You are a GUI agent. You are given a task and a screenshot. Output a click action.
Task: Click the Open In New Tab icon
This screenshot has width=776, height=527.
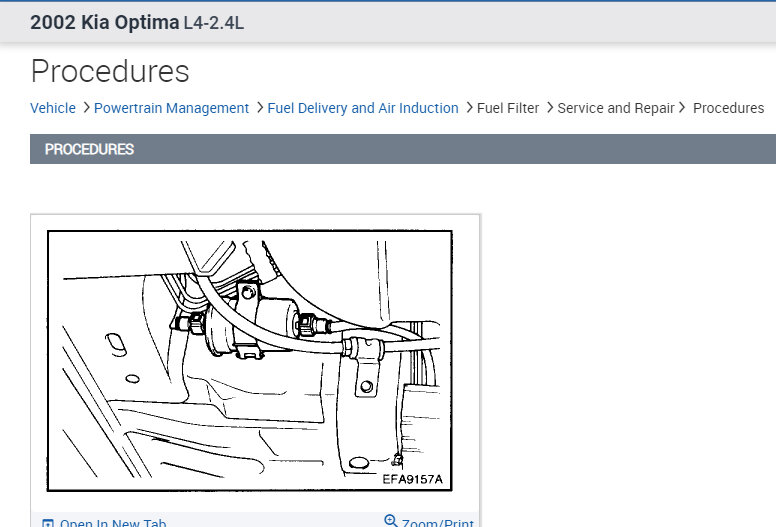(48, 523)
